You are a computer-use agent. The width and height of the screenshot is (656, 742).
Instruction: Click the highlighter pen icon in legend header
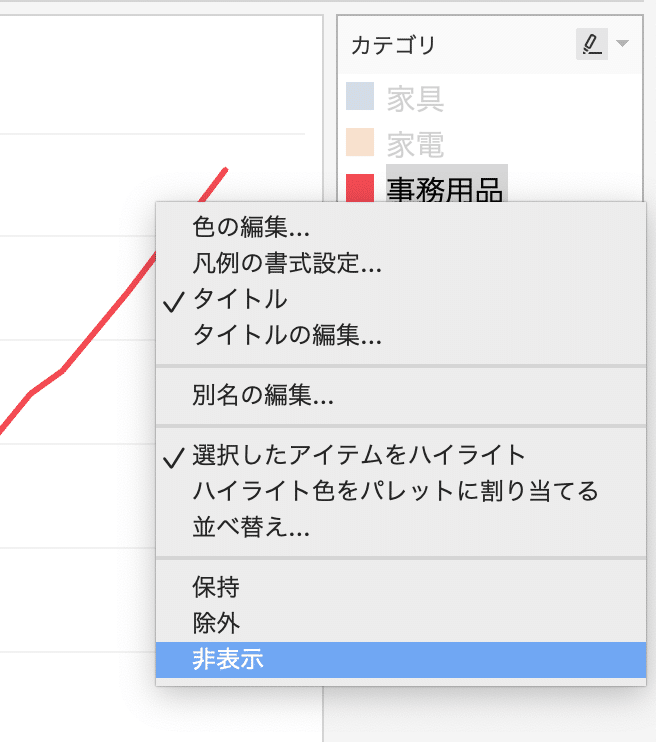pyautogui.click(x=592, y=44)
